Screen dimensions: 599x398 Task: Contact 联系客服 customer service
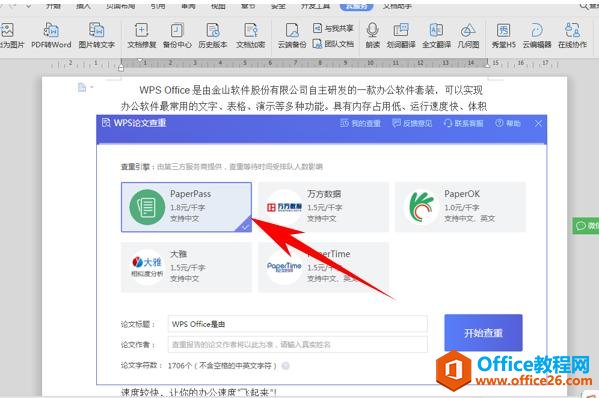(x=463, y=123)
